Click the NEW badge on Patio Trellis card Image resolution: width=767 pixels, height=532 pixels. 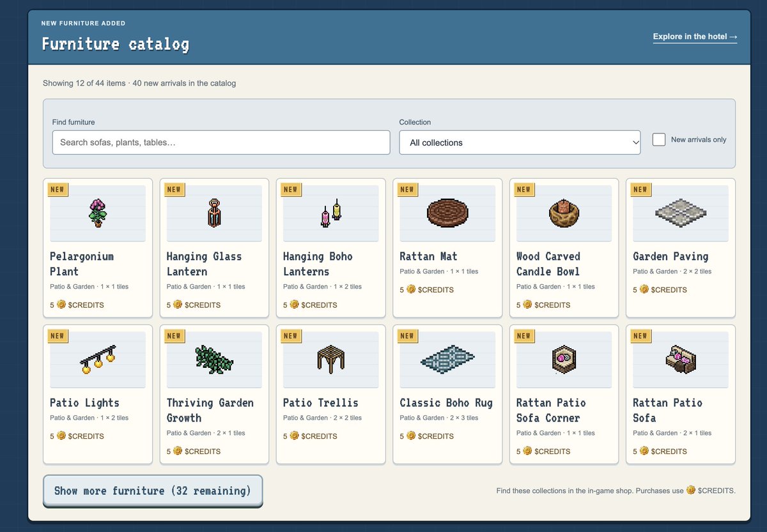click(x=291, y=335)
